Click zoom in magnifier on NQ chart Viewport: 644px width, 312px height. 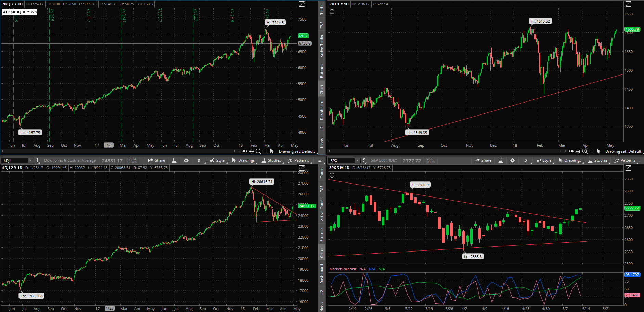(x=258, y=151)
